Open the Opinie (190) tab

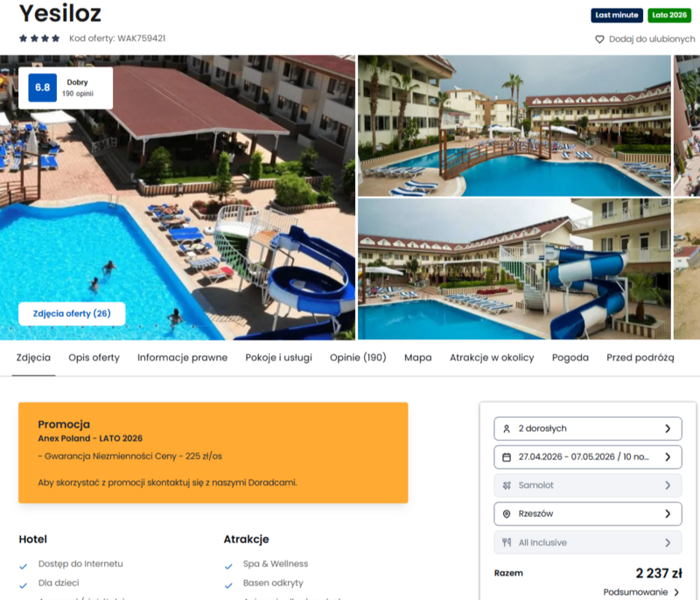tap(358, 358)
